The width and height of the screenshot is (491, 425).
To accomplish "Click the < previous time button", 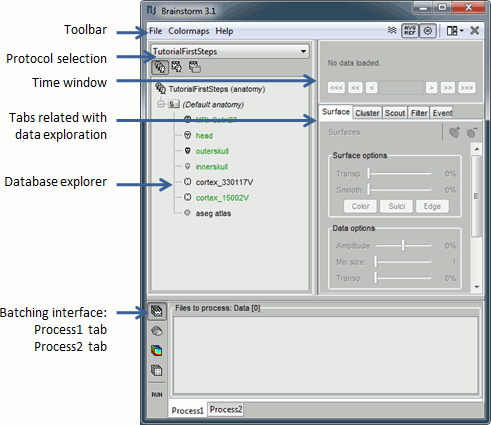I will coord(371,88).
